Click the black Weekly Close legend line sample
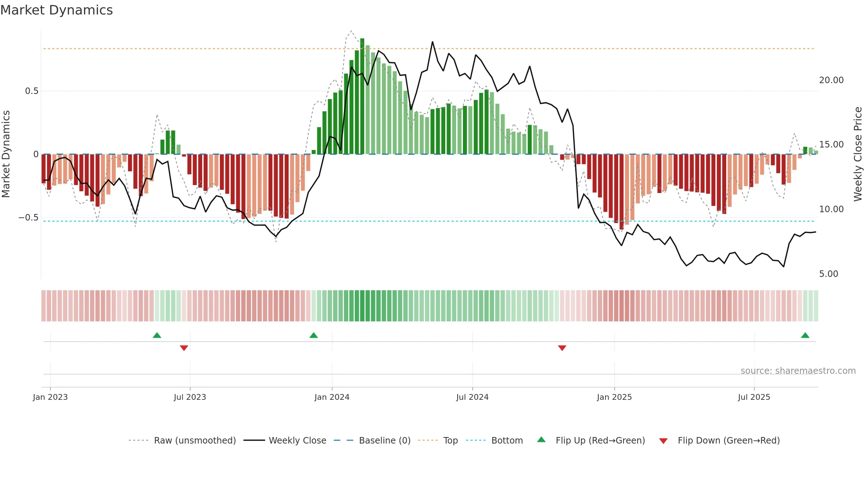The height and width of the screenshot is (488, 868). (254, 440)
